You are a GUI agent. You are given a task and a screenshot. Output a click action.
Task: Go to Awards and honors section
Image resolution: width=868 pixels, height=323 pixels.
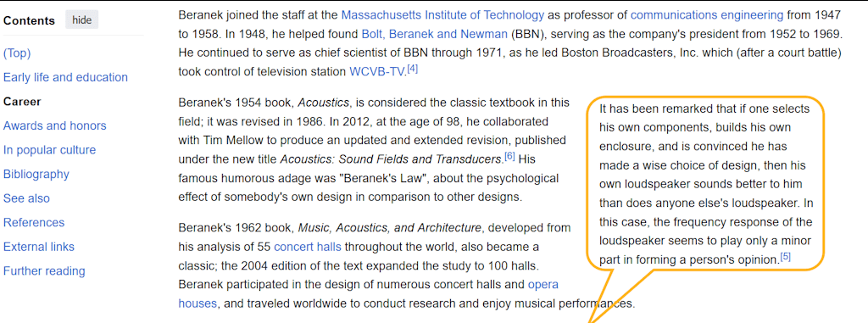tap(55, 125)
